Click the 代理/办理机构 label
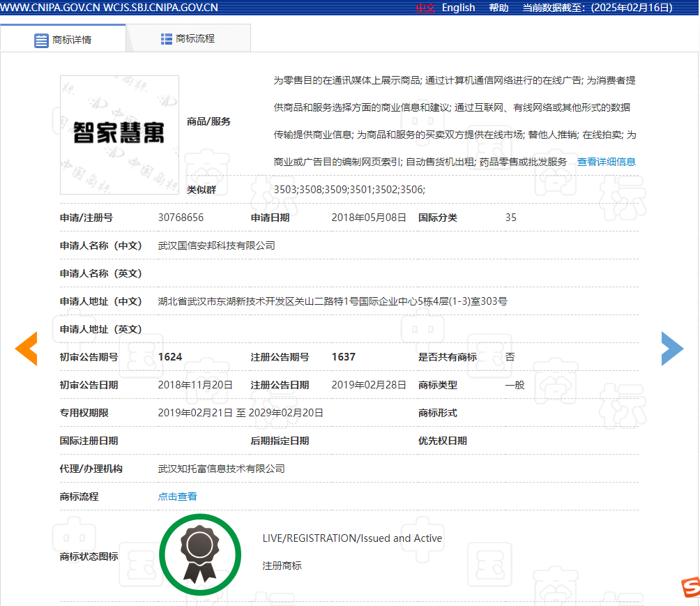 pos(91,469)
